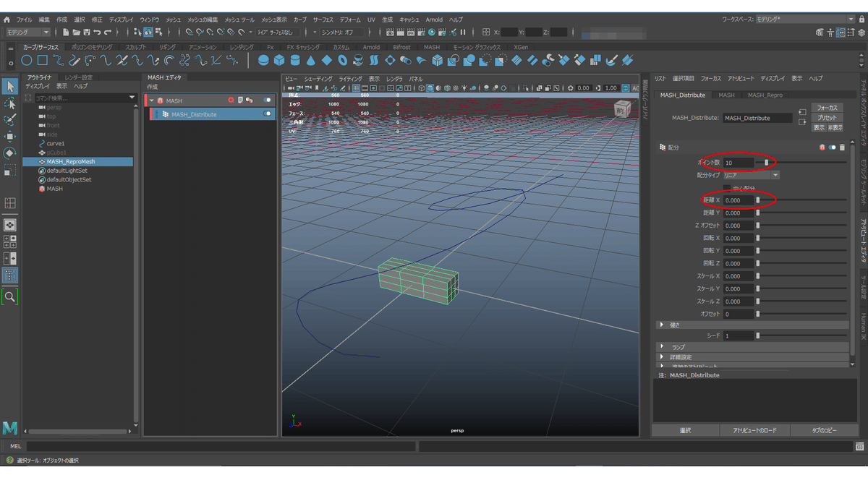Toggle the viewport grid display icon
The height and width of the screenshot is (488, 868).
(x=356, y=88)
